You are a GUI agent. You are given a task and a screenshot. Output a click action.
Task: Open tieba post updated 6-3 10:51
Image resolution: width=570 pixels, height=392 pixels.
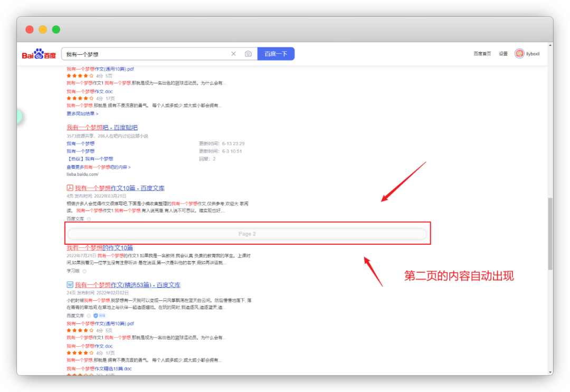(x=80, y=151)
